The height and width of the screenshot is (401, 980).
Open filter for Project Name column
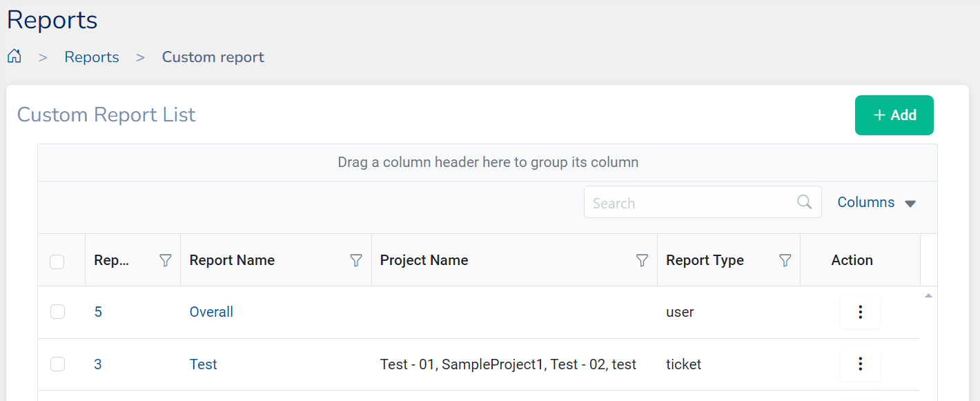click(x=642, y=260)
